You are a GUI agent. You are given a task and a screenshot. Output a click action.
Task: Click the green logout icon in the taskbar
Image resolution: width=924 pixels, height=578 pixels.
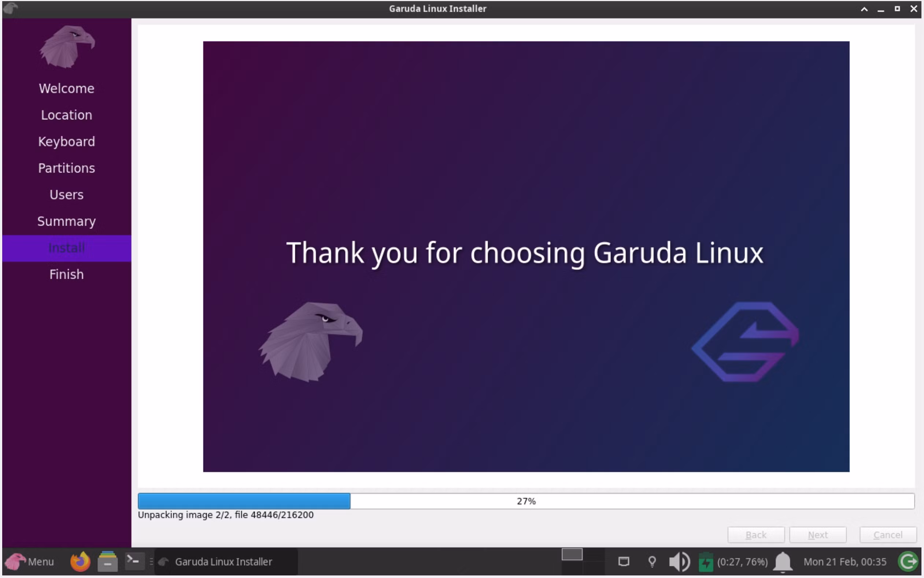click(908, 562)
